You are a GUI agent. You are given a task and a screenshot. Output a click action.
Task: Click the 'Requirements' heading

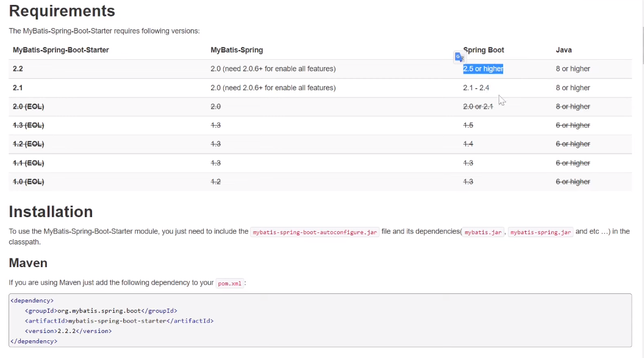[62, 11]
